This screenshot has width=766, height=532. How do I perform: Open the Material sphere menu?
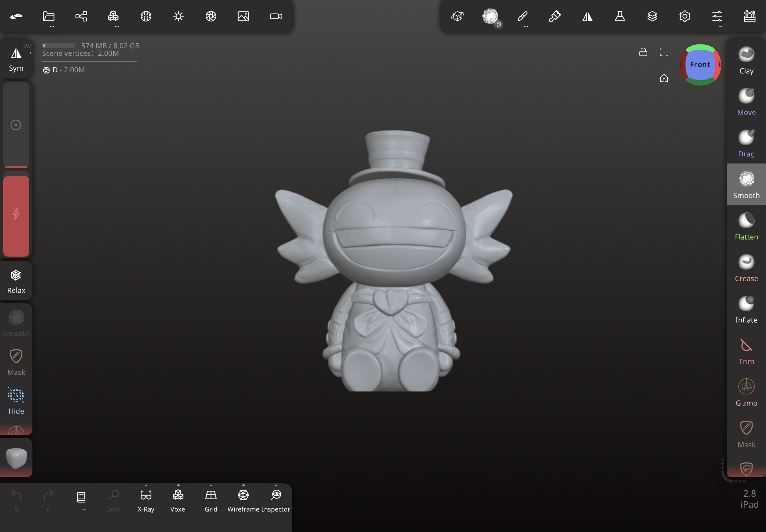click(x=146, y=16)
